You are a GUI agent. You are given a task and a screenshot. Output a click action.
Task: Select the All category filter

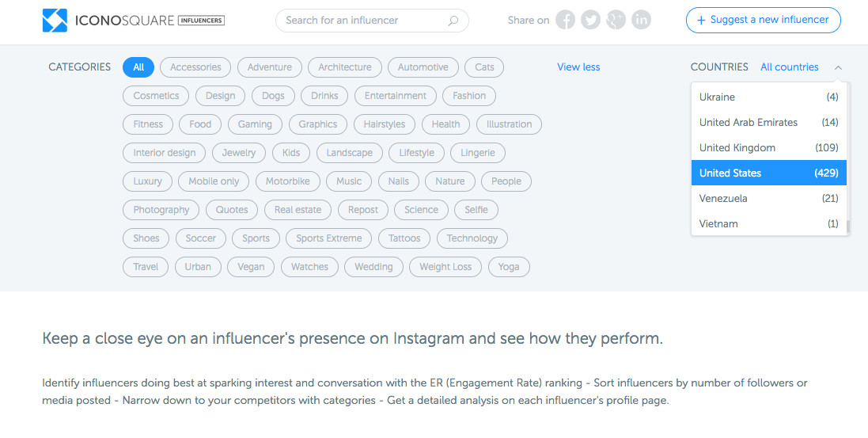tap(138, 67)
